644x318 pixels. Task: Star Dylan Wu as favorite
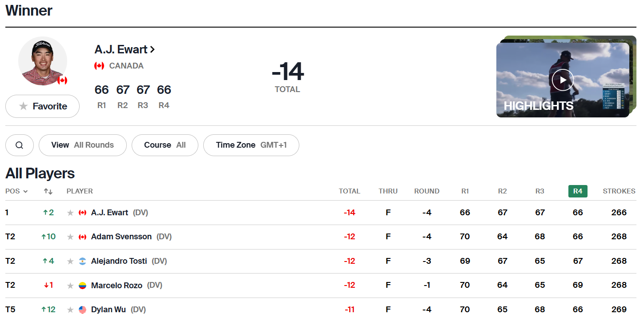[70, 310]
